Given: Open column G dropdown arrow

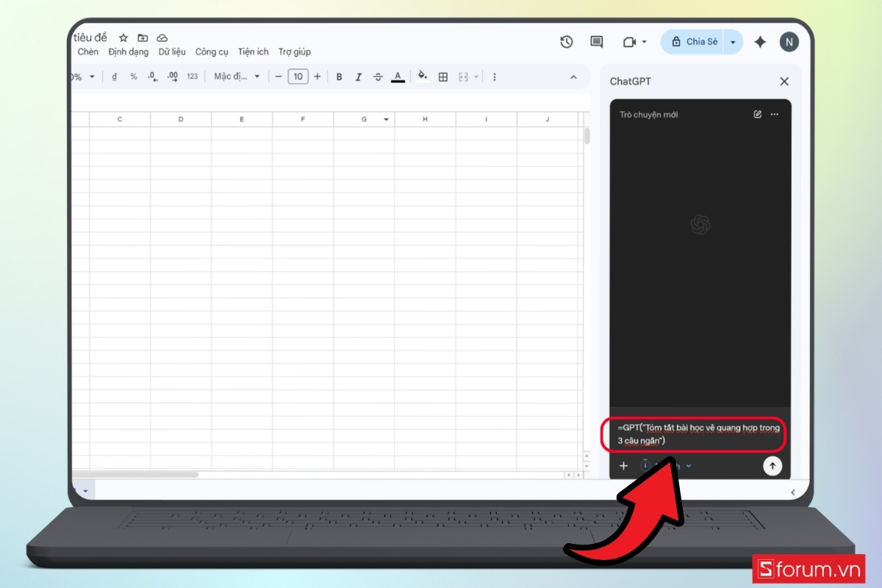Looking at the screenshot, I should [x=387, y=120].
